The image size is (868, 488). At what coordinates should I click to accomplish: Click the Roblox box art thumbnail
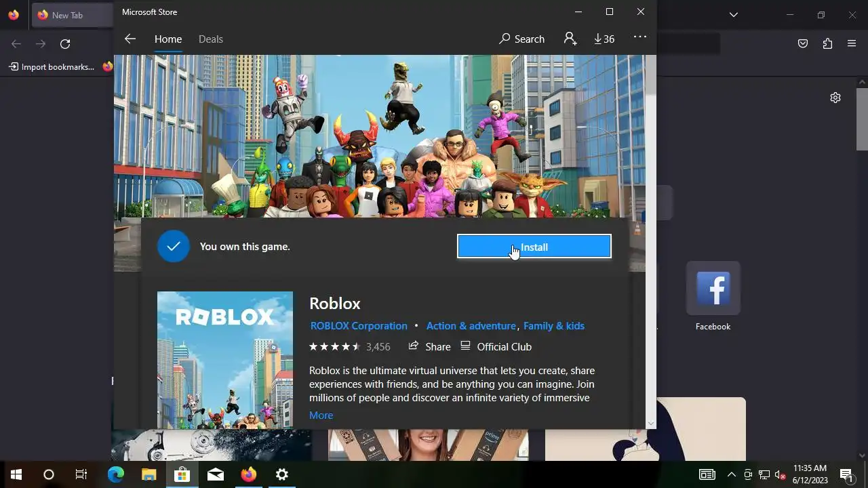[x=225, y=360]
